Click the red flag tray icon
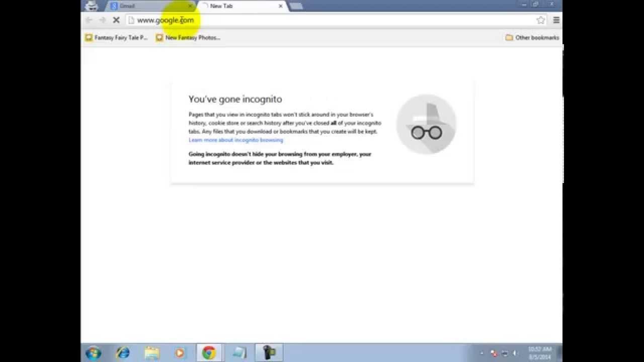The height and width of the screenshot is (362, 644). [494, 353]
